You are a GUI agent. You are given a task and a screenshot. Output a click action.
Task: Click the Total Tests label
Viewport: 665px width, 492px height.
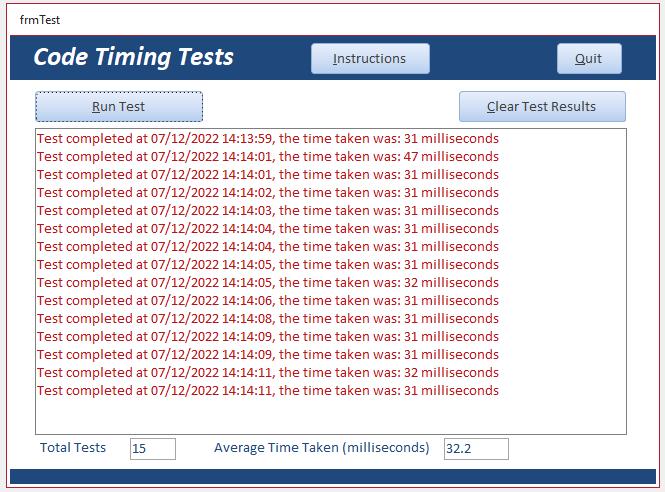(x=73, y=448)
